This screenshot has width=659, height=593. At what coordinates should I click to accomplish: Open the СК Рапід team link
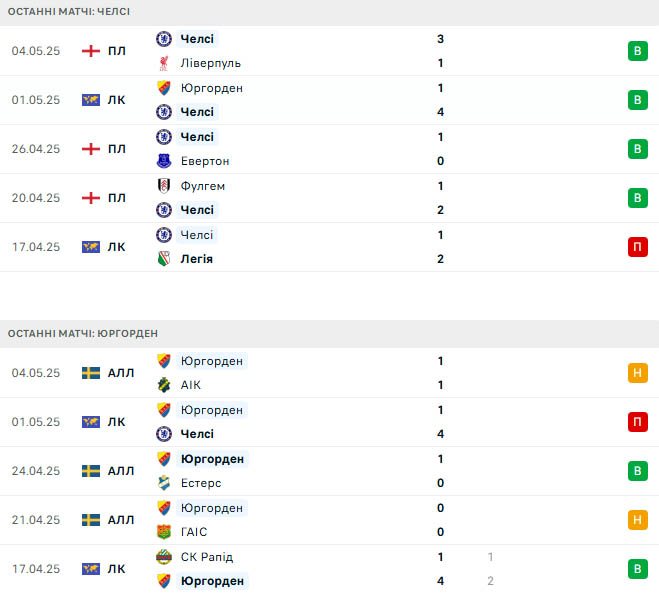(x=207, y=557)
